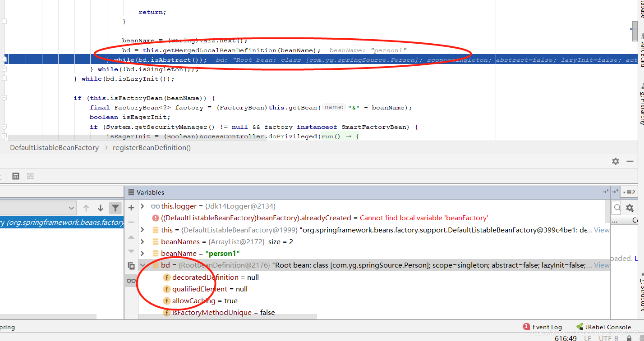
Task: Click the read-only lock icon in status bar
Action: 628,338
